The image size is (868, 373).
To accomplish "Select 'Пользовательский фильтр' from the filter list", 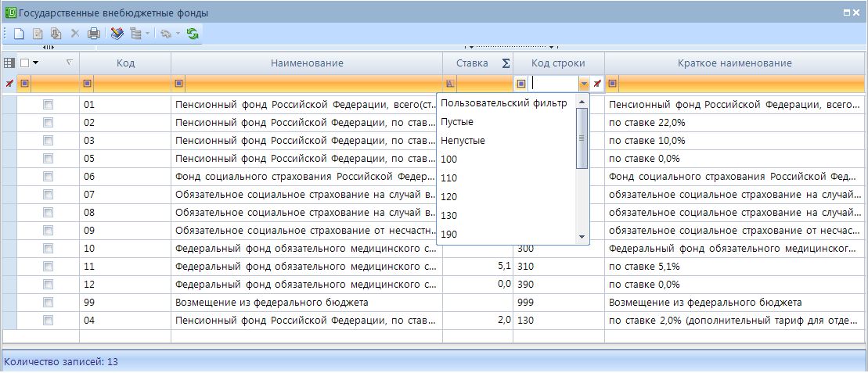I will pos(503,103).
